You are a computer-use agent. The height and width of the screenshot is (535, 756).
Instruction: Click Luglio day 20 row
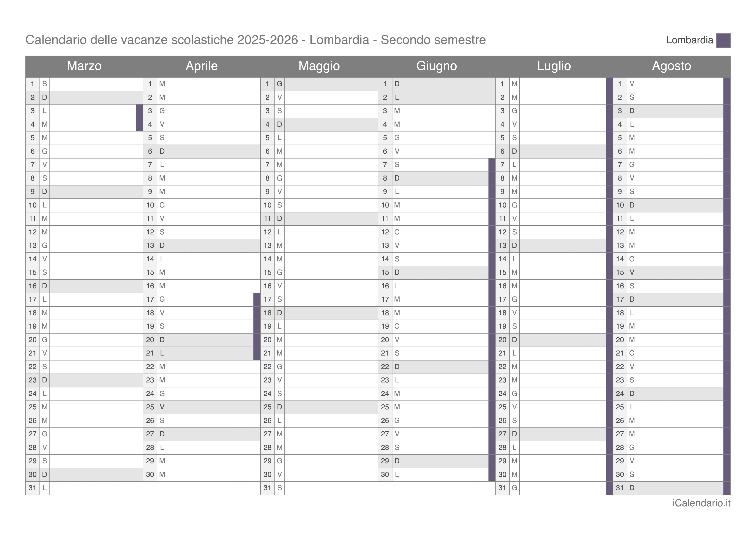coord(554,340)
